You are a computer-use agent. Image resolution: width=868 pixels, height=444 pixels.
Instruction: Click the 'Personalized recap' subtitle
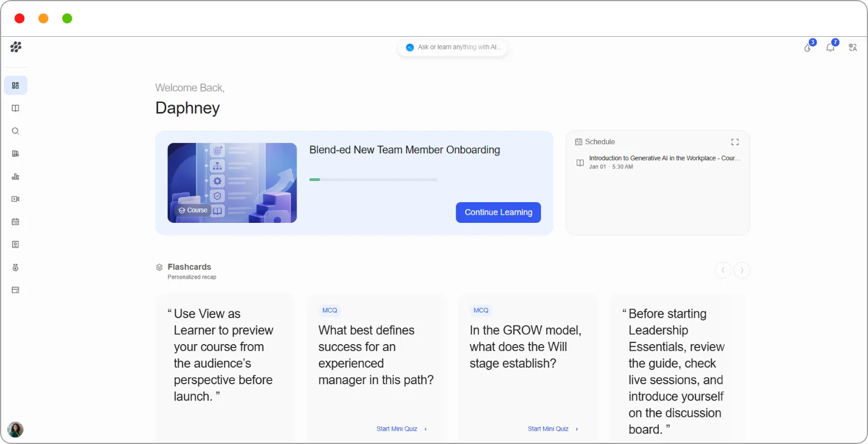tap(192, 277)
